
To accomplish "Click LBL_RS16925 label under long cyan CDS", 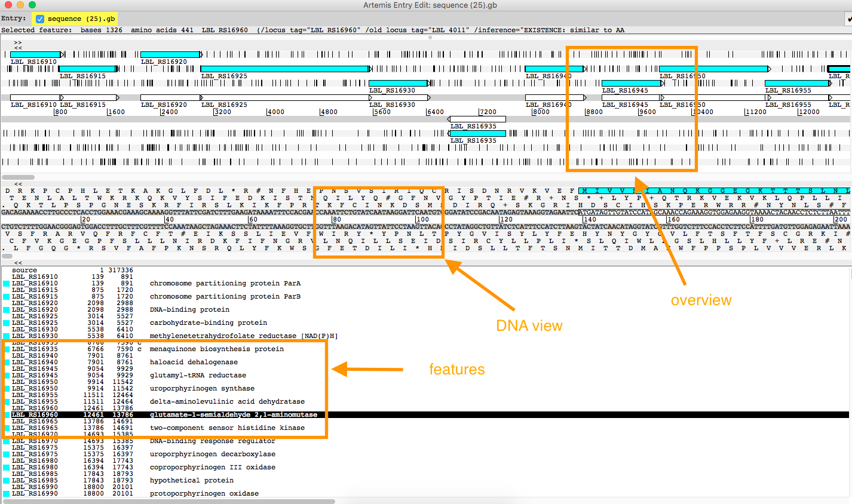I will tap(225, 76).
